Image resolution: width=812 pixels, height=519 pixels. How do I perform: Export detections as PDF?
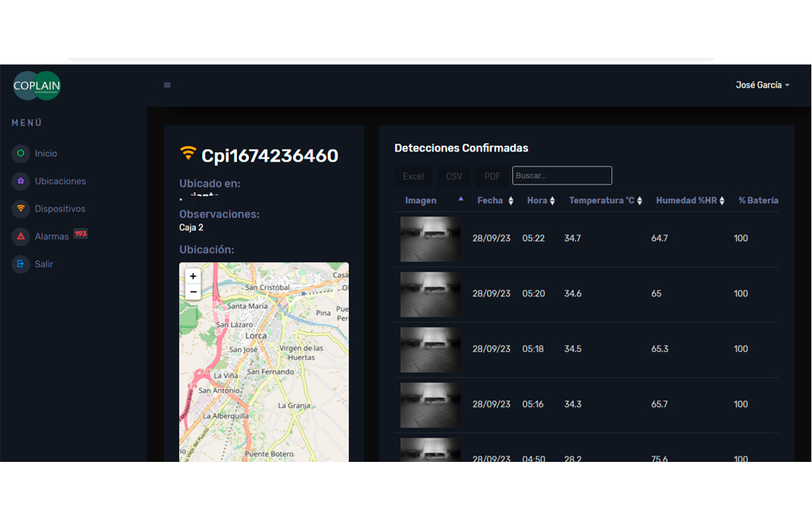(492, 177)
